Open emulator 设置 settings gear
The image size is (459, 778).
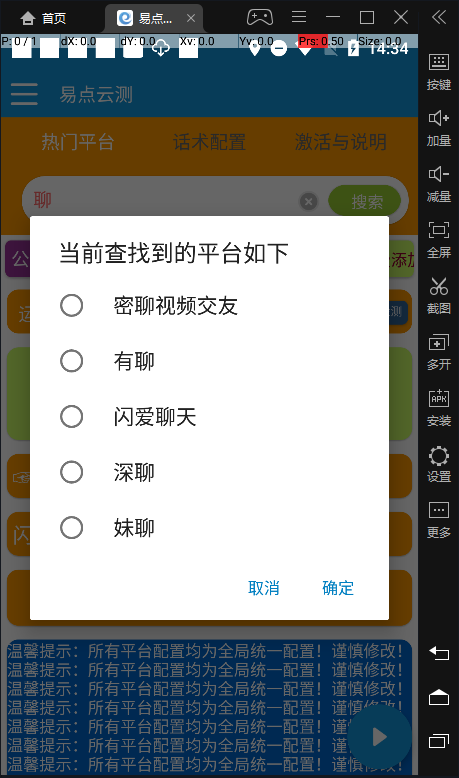pos(439,464)
